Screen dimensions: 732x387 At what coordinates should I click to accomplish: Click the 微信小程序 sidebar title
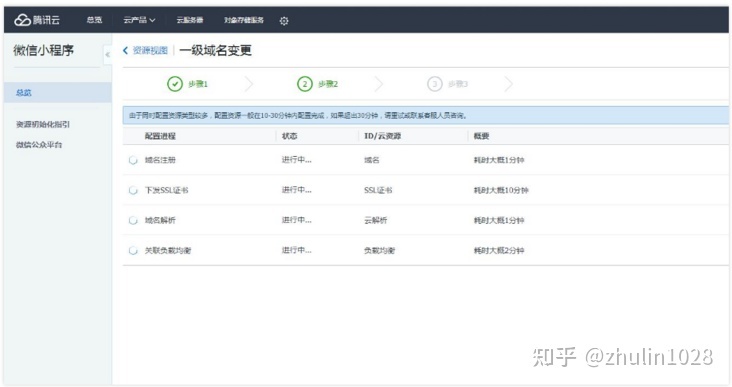click(x=43, y=50)
